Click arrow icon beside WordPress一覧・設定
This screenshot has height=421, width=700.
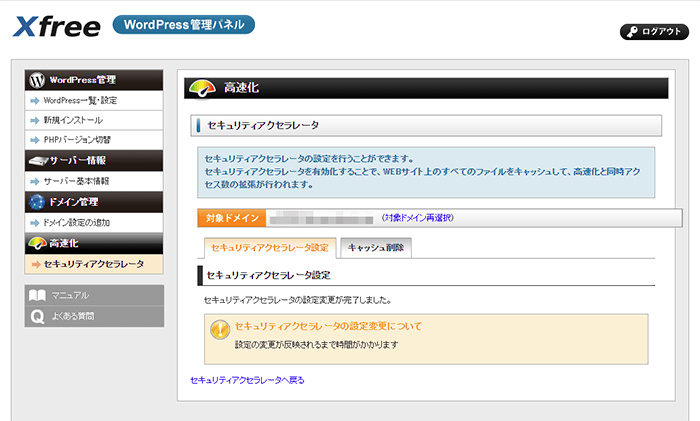[35, 101]
